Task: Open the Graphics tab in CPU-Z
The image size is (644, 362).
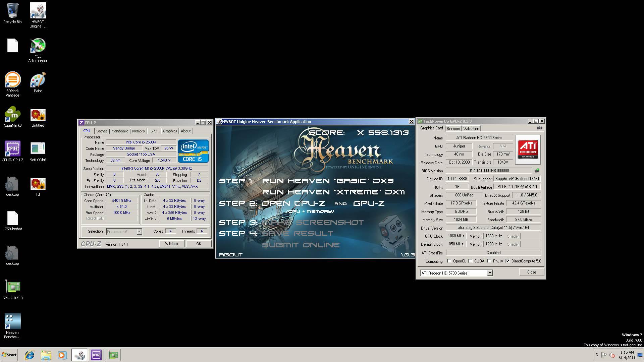Action: (x=170, y=131)
